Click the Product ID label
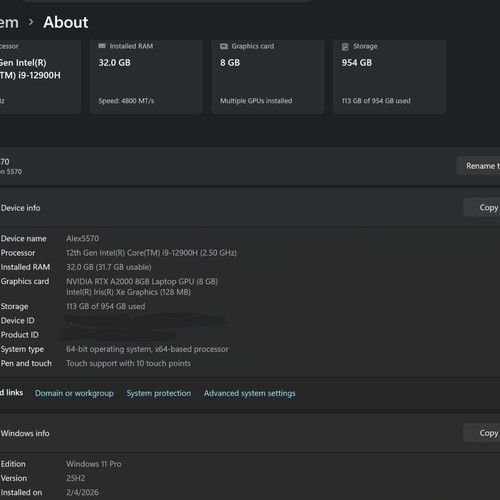 pos(19,335)
